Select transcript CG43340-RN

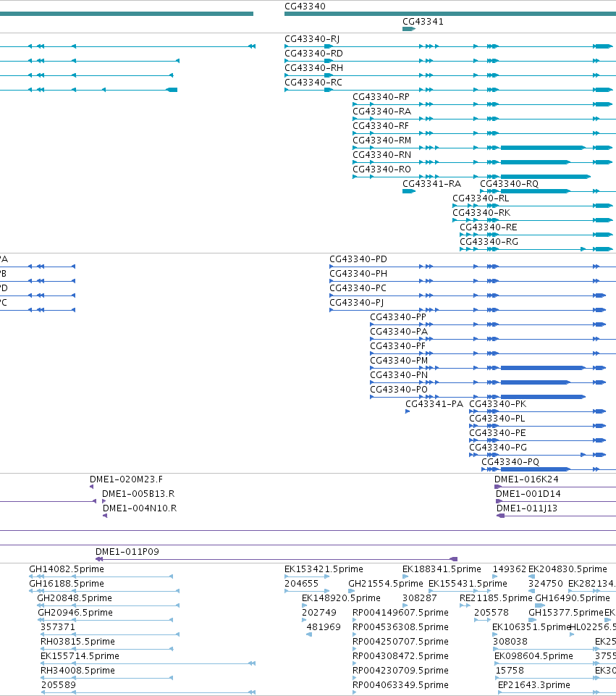pyautogui.click(x=382, y=155)
